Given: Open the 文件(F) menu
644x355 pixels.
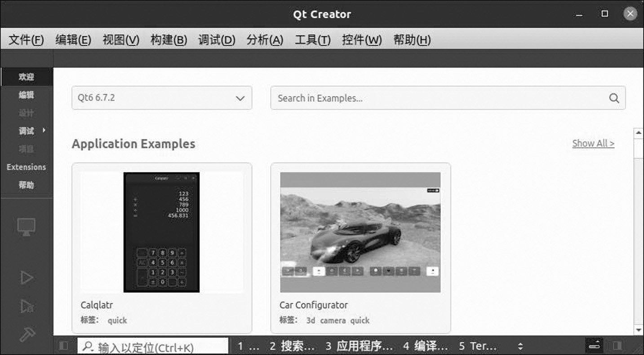Looking at the screenshot, I should (27, 40).
